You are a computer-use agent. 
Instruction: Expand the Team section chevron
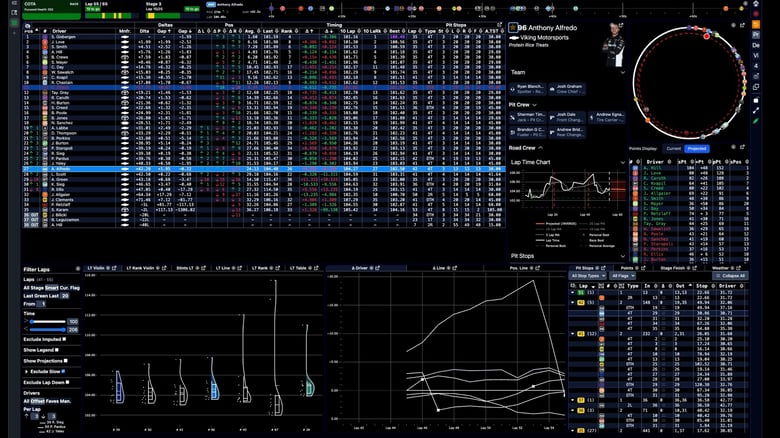tap(622, 72)
